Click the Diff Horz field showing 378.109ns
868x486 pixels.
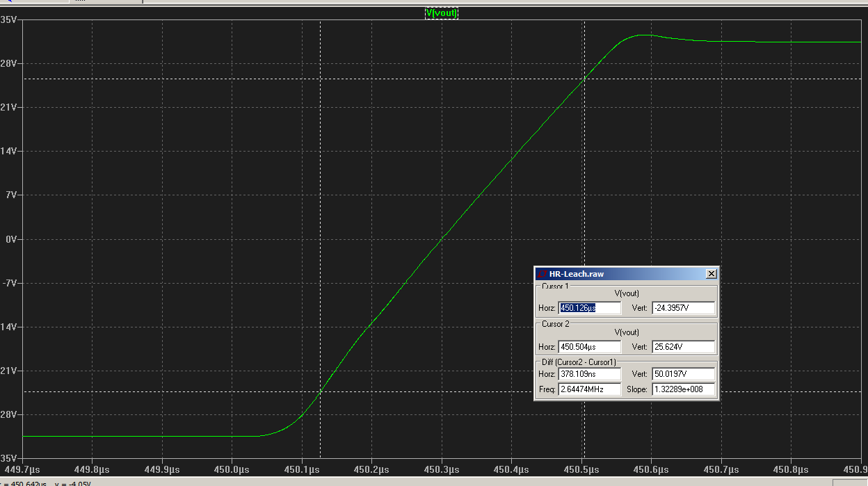[x=589, y=374]
